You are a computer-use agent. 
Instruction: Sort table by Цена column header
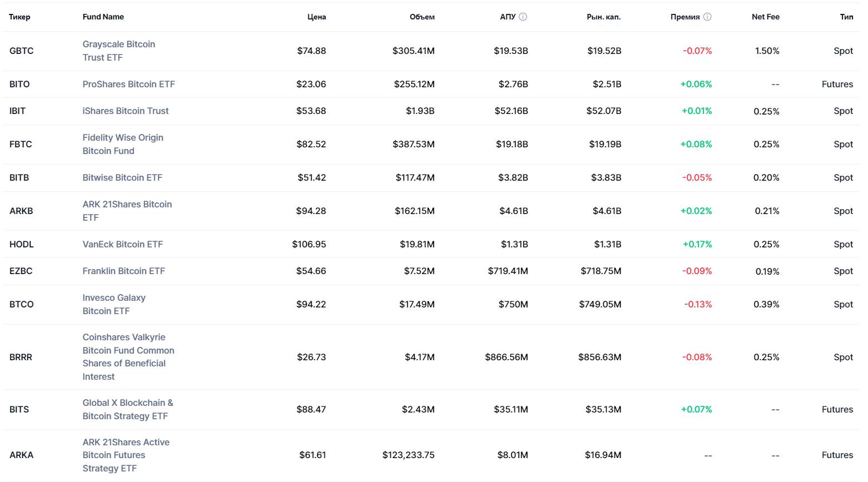pos(317,17)
